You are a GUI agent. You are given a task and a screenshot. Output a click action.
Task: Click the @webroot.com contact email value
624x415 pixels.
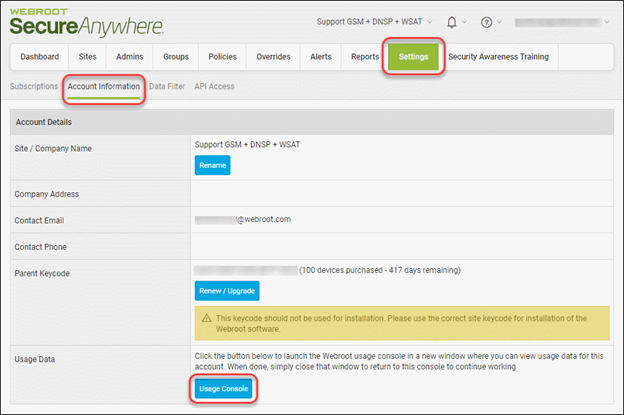(x=243, y=220)
